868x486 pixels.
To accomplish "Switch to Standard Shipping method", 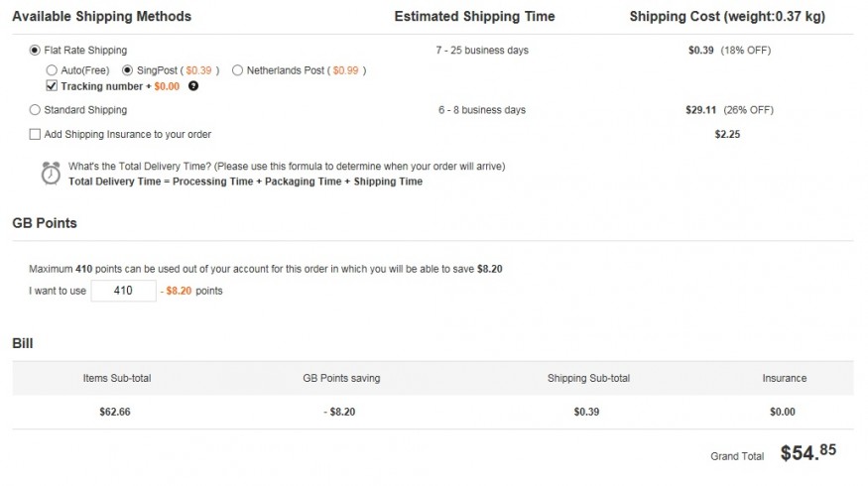I will point(36,110).
